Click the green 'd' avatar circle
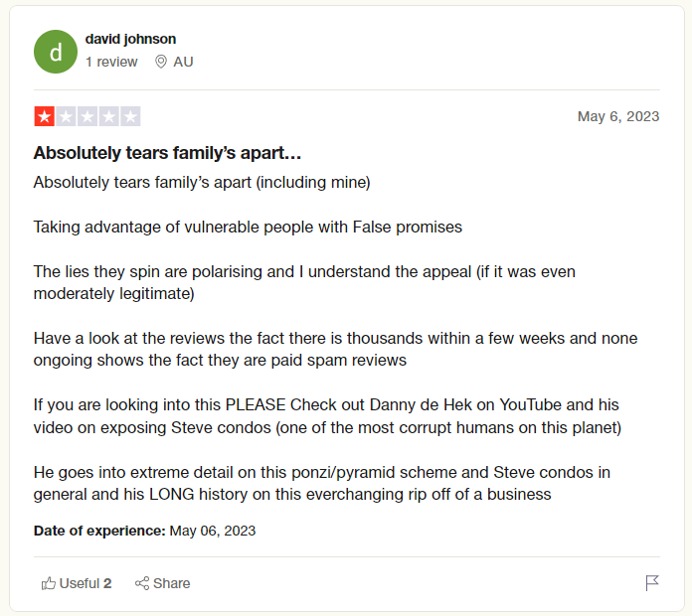The image size is (692, 616). pyautogui.click(x=56, y=52)
